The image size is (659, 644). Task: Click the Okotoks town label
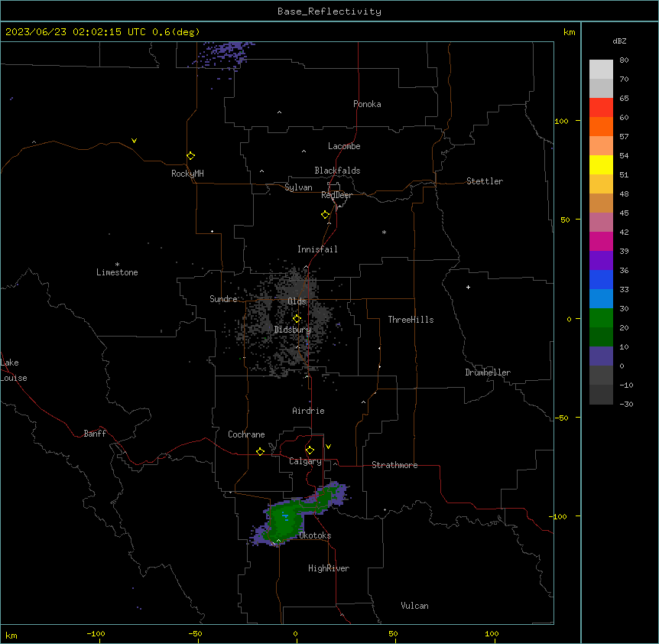click(x=315, y=535)
